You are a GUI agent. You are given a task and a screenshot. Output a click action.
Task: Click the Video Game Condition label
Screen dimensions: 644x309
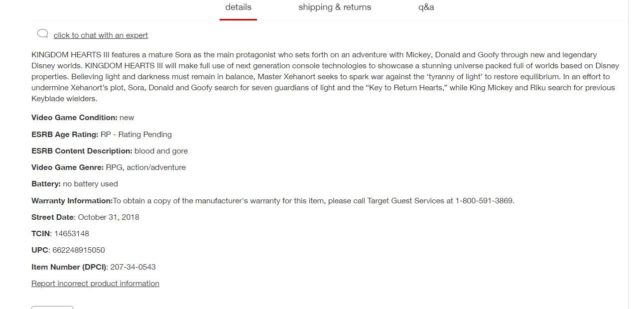point(74,118)
